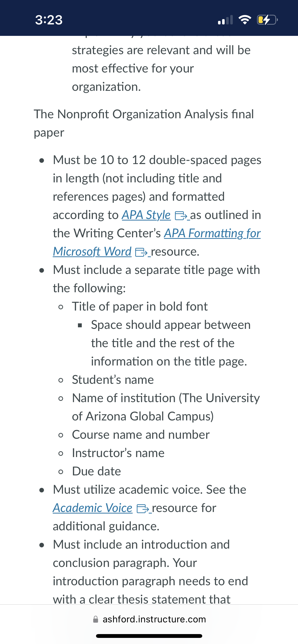Tap the 'Instructor's name' list item
The height and width of the screenshot is (644, 298).
point(118,453)
